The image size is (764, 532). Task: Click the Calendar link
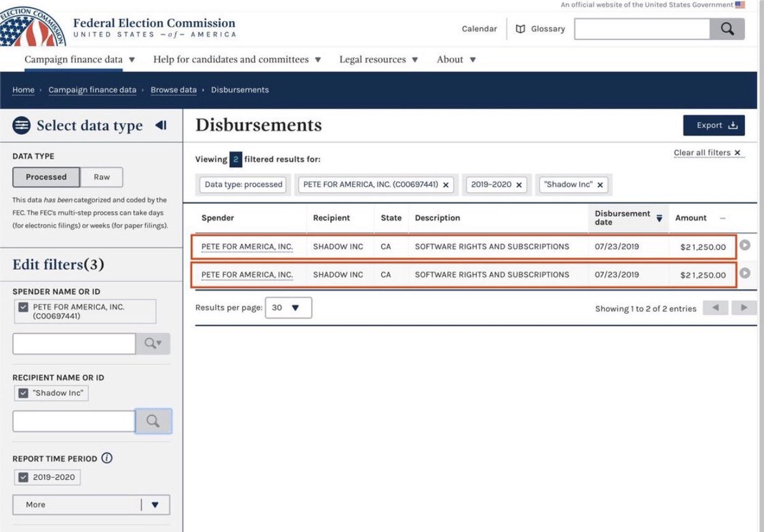(479, 29)
